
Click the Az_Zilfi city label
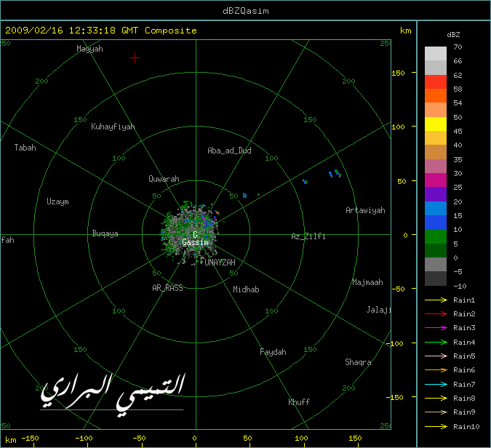tap(308, 236)
